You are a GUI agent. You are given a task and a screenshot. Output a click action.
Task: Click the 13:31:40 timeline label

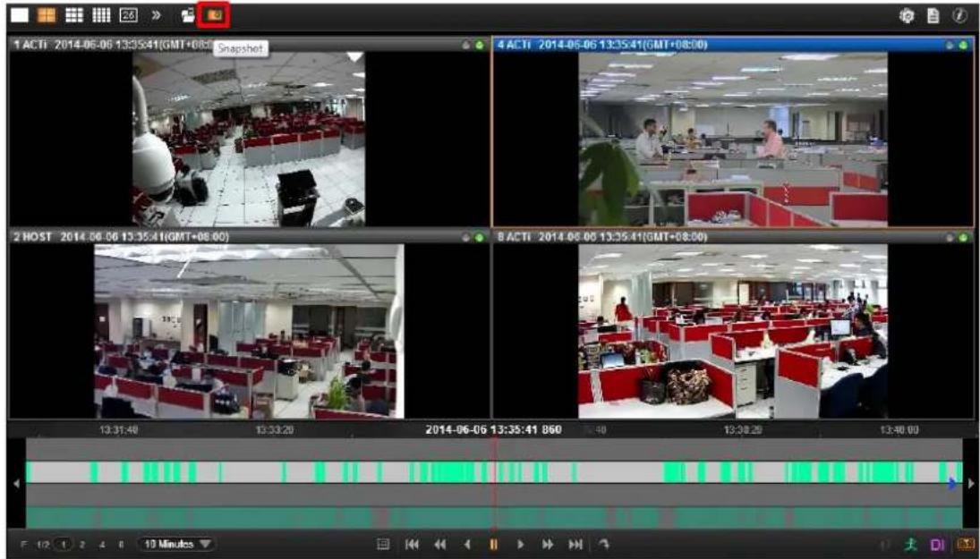pos(119,429)
